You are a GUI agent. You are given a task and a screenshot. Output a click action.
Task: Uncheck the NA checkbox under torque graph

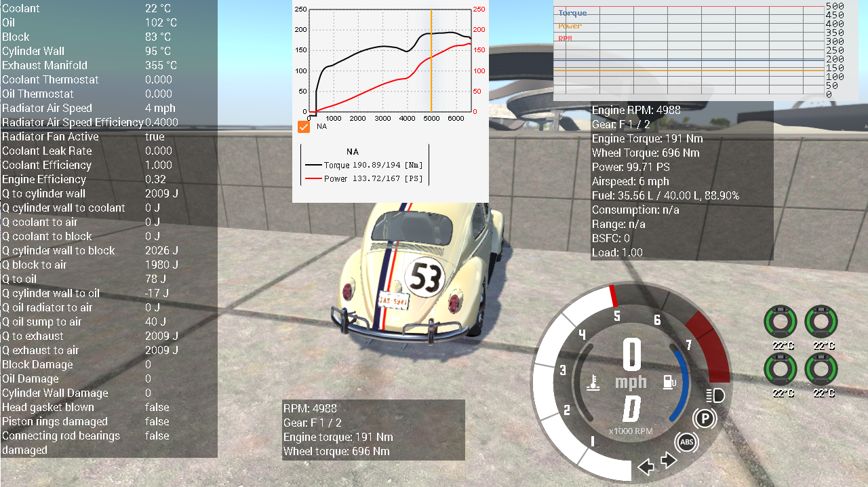pyautogui.click(x=304, y=127)
